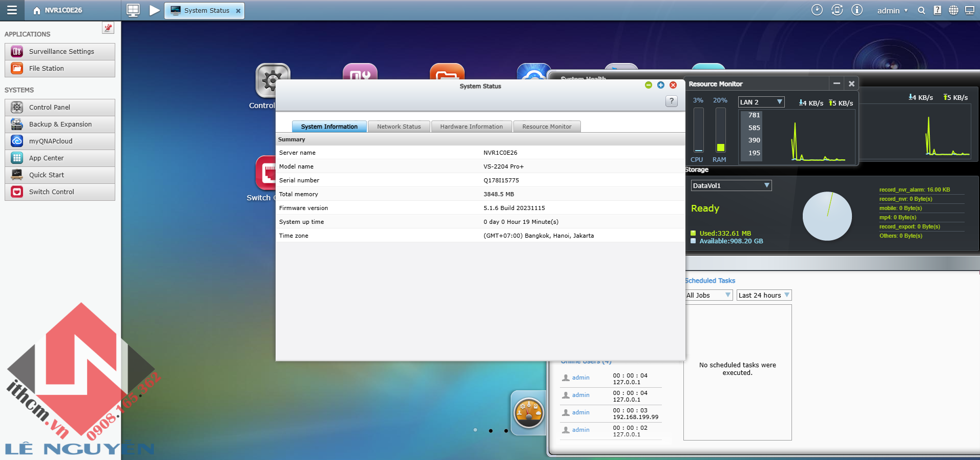
Task: Open Switch Control desktop icon
Action: coord(265,173)
